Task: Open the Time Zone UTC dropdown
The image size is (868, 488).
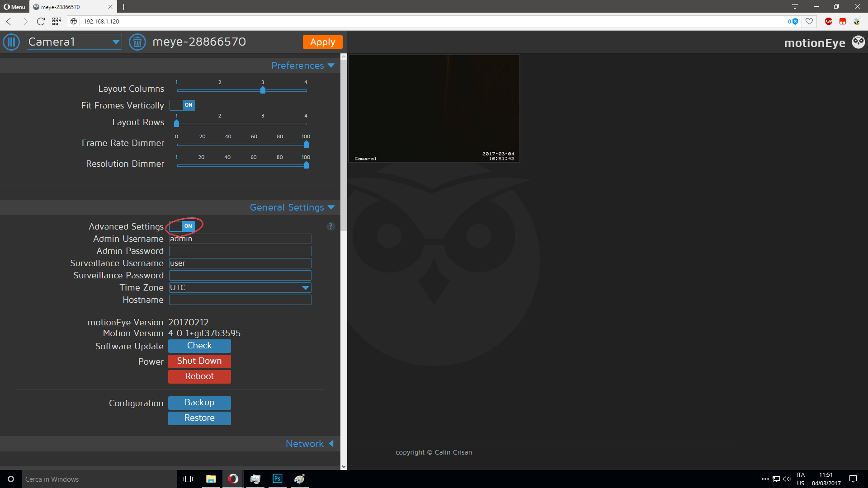Action: pos(240,288)
